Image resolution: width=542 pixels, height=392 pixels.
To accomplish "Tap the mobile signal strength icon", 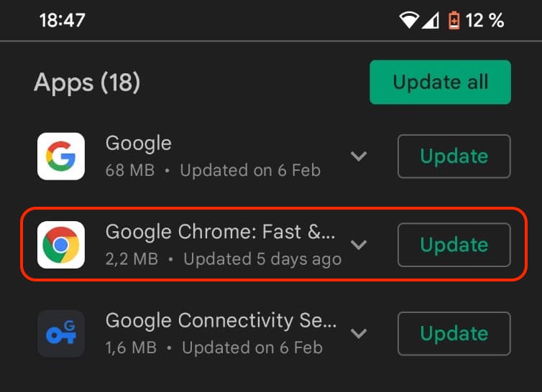I will [x=431, y=21].
